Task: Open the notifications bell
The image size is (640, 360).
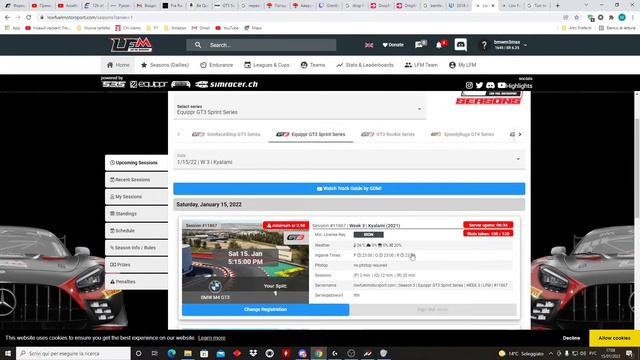Action: point(440,44)
